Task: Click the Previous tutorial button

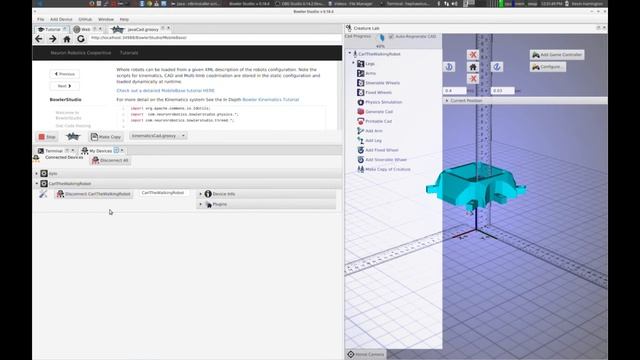Action: (x=64, y=74)
